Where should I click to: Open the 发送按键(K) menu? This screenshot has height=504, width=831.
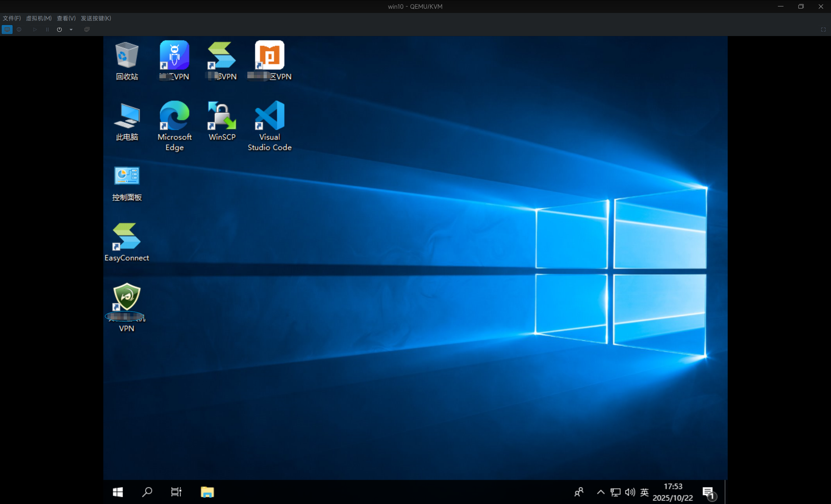coord(96,18)
